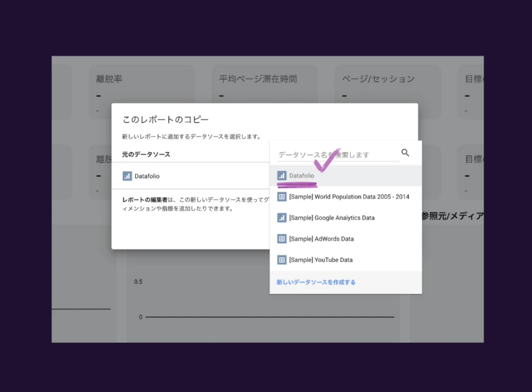Click Datafolio under 元のデータソース
532x392 pixels.
(x=147, y=176)
